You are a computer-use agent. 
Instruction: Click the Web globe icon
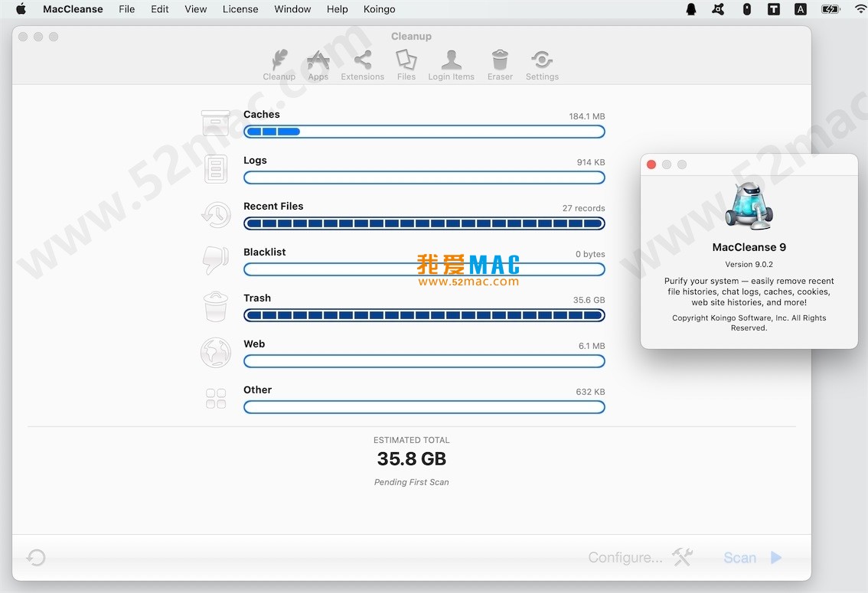[x=216, y=353]
